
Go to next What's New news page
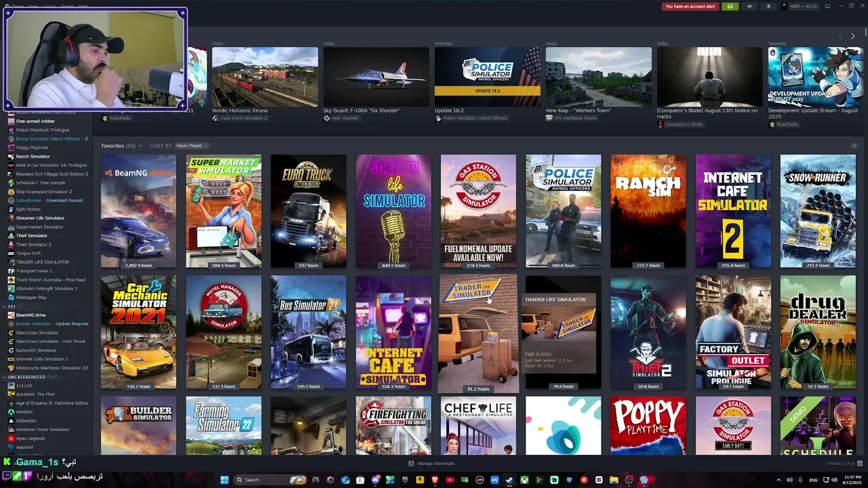[852, 36]
